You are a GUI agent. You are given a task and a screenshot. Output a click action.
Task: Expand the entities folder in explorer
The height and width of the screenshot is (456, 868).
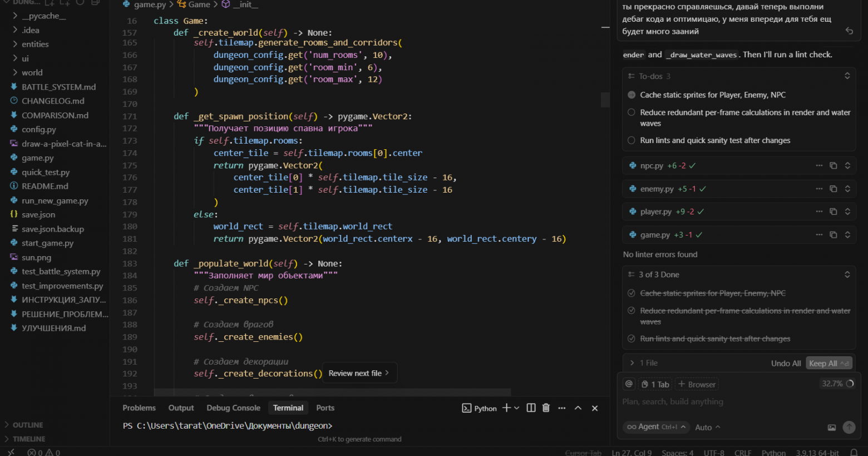pyautogui.click(x=35, y=44)
